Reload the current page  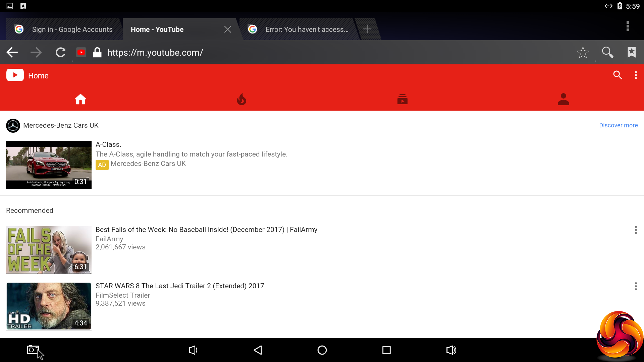coord(60,52)
